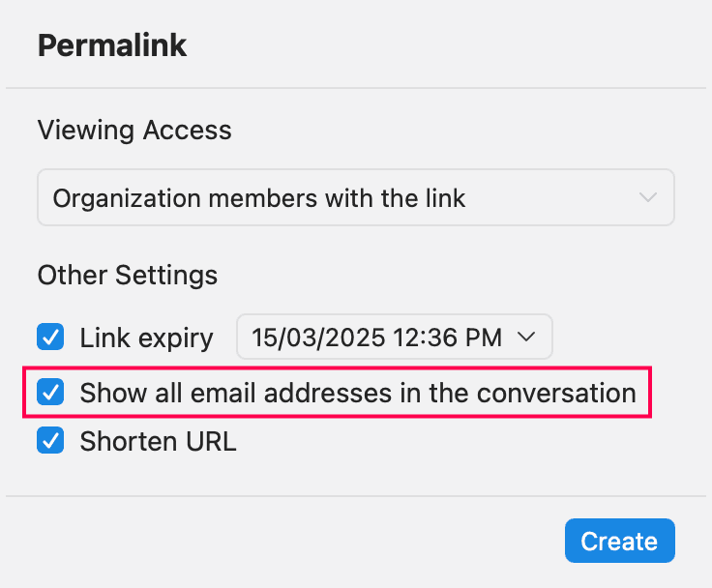This screenshot has height=588, width=712.
Task: Click "Organization members with the link" option text
Action: 259,198
